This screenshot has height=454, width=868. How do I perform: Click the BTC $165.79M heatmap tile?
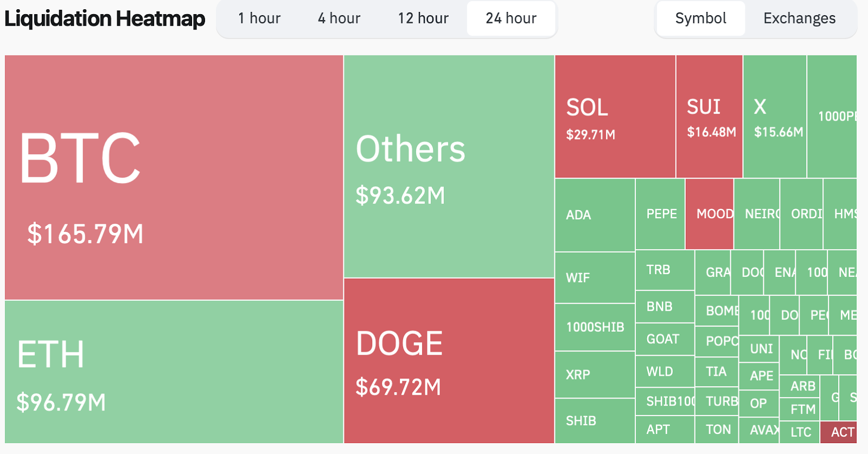(x=174, y=177)
